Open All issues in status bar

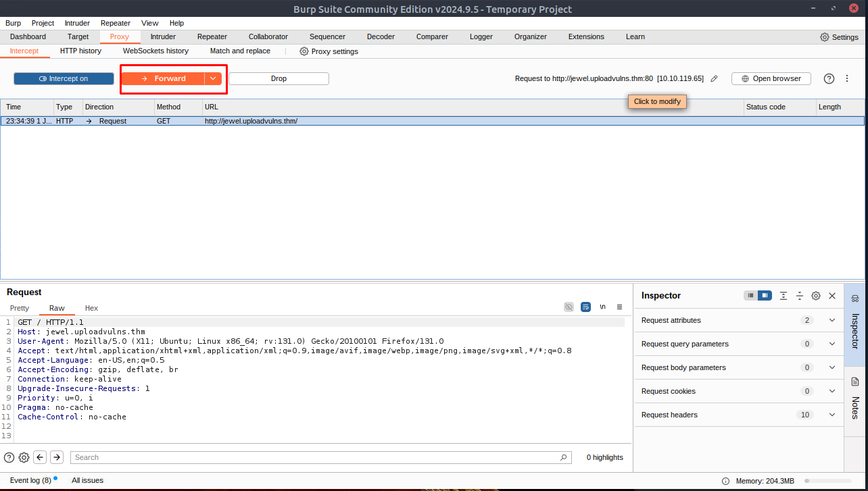point(87,480)
